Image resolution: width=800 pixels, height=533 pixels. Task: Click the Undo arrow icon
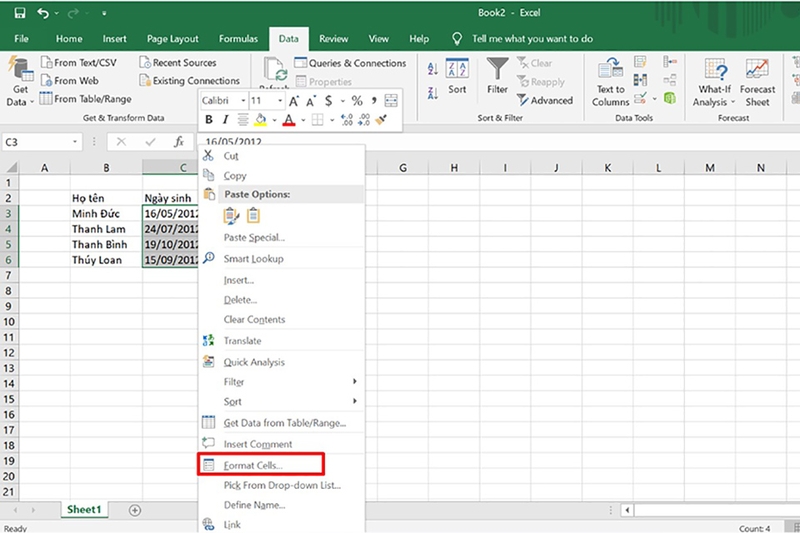pos(43,13)
